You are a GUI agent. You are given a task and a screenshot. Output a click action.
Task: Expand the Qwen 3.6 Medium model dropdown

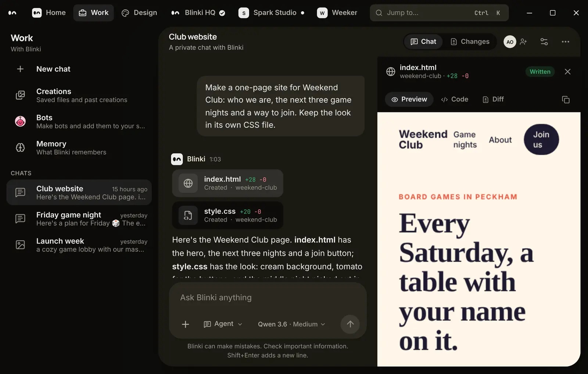291,324
